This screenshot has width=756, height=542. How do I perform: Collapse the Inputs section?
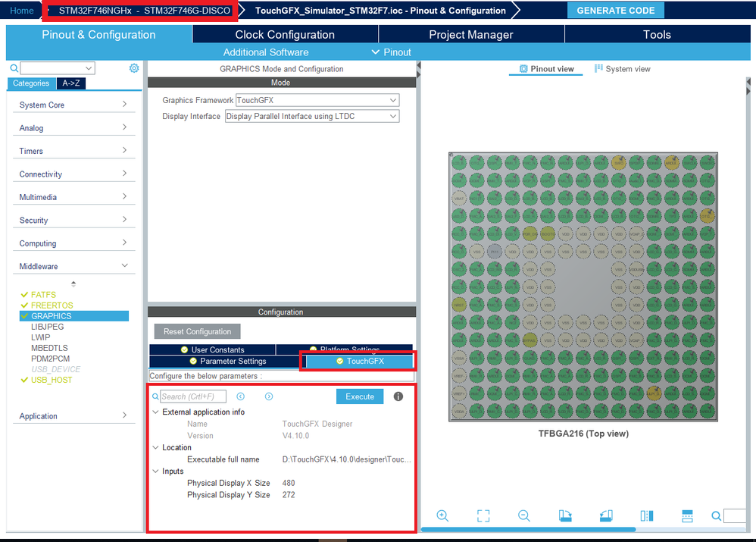[x=156, y=471]
